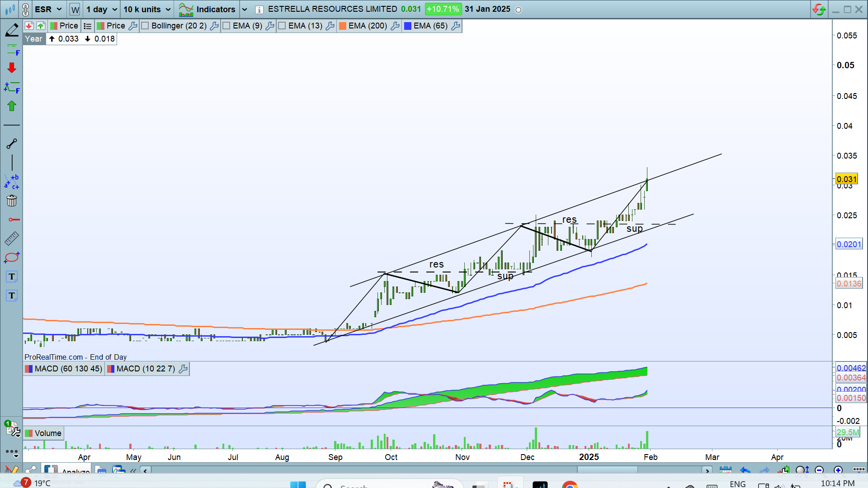This screenshot has height=488, width=868.
Task: Click the current price 0.031 axis label
Action: click(846, 179)
